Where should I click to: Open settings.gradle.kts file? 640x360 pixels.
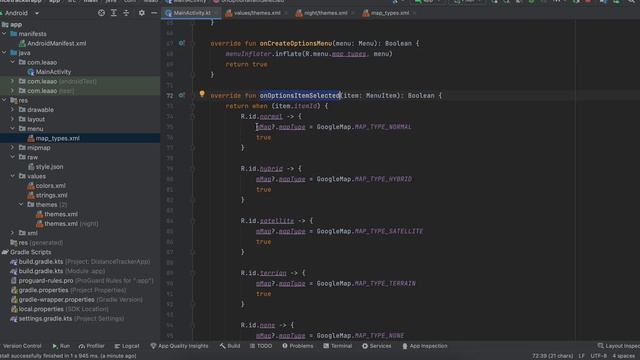click(45, 319)
